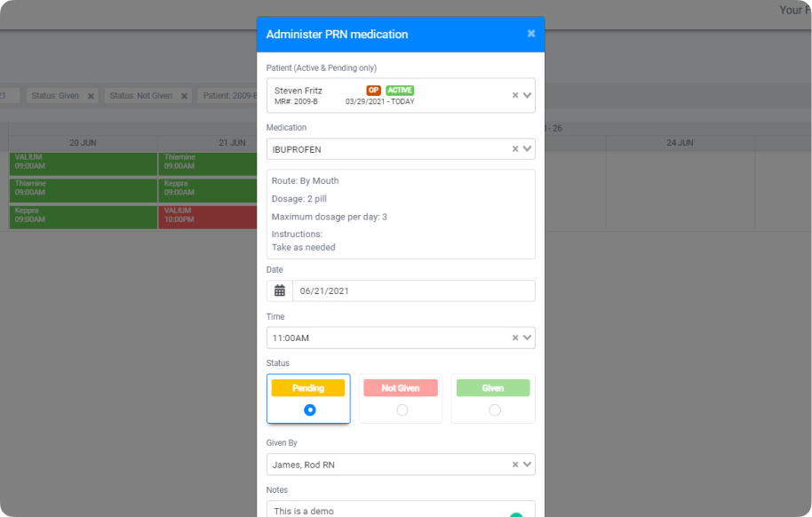Image resolution: width=812 pixels, height=517 pixels.
Task: Remove the Status: Given filter chip
Action: (91, 96)
